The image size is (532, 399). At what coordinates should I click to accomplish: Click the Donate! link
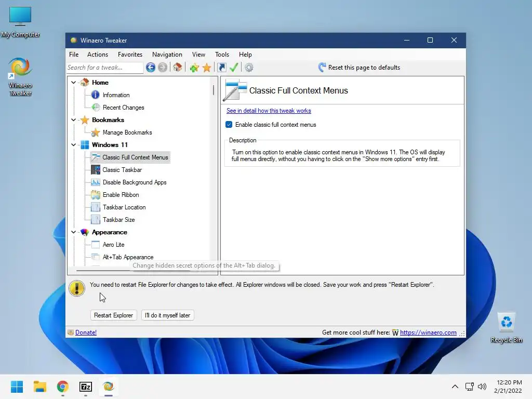tap(86, 332)
